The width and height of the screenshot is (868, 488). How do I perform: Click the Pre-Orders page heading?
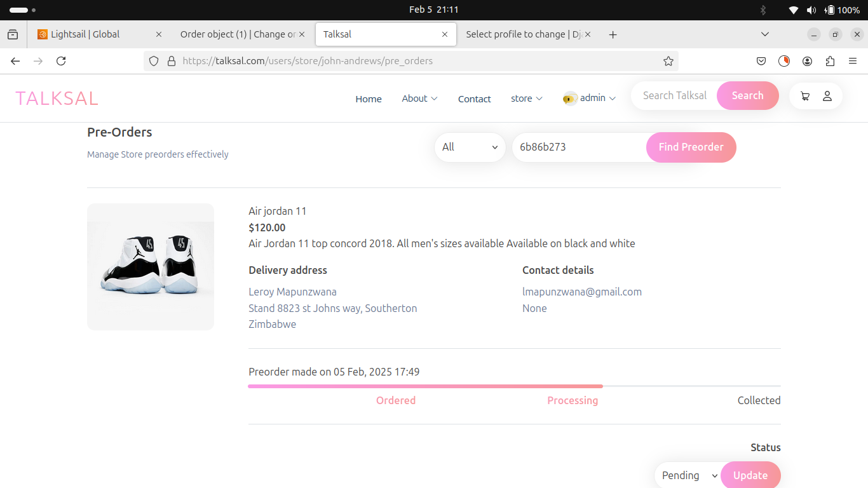point(119,132)
